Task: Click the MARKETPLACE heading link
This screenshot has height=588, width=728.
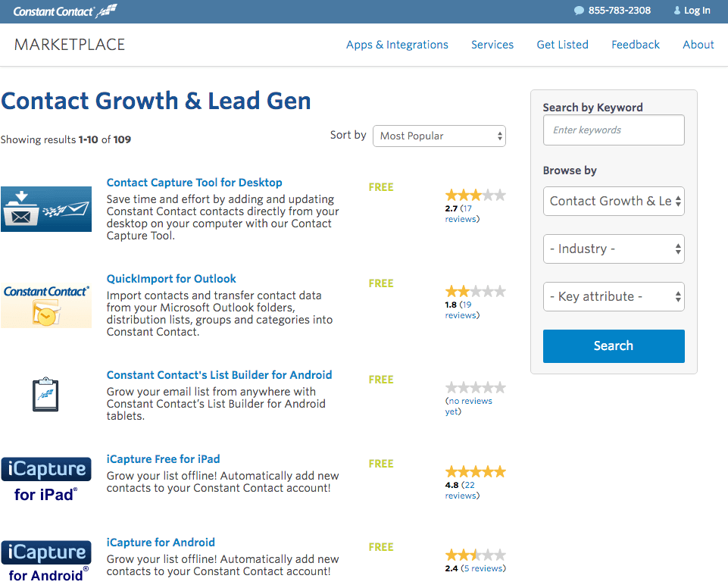Action: [x=70, y=45]
